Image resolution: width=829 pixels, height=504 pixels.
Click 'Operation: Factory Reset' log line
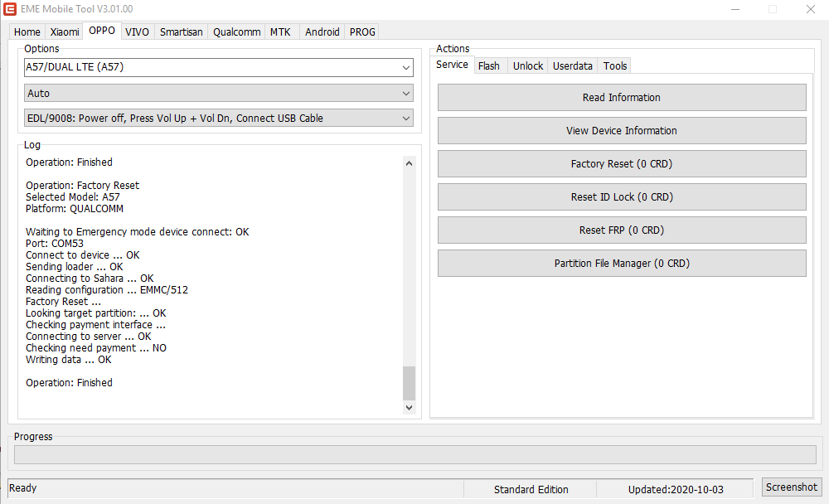coord(82,185)
